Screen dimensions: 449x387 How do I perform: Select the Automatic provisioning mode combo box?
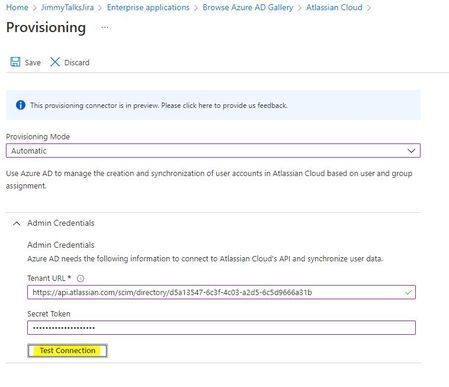point(213,151)
